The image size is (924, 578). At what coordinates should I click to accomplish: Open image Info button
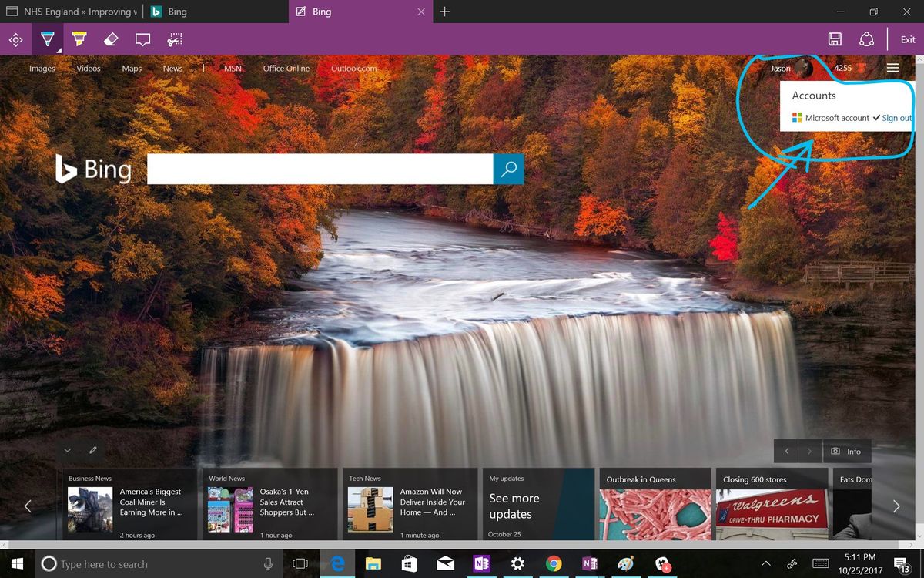pos(847,451)
